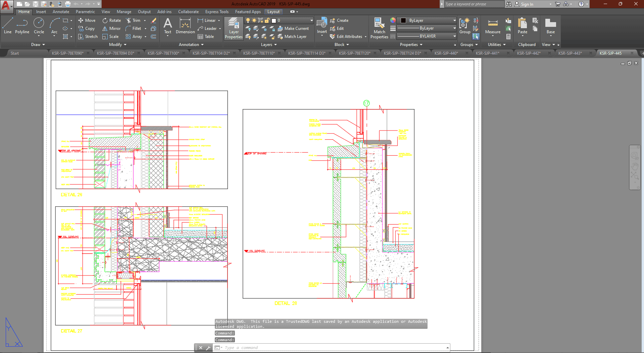Toggle the layer on/off lightbulb icon

pyautogui.click(x=248, y=20)
